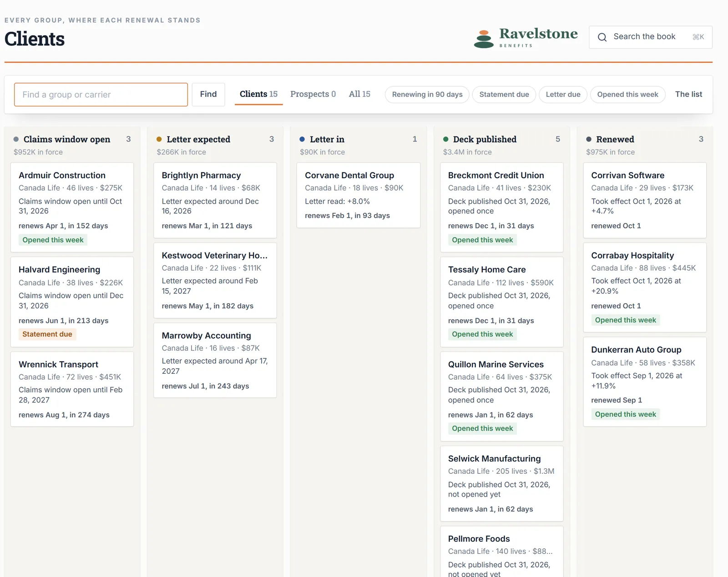The image size is (728, 577).
Task: Open the Halvard Engineering card
Action: (72, 302)
